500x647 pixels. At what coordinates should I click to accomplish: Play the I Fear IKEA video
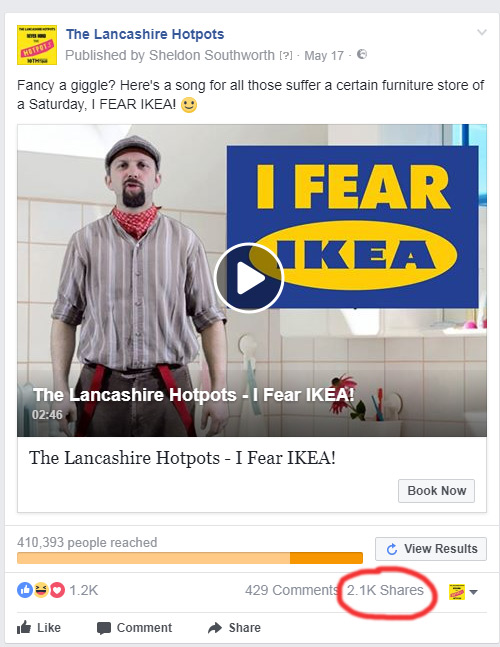[249, 278]
